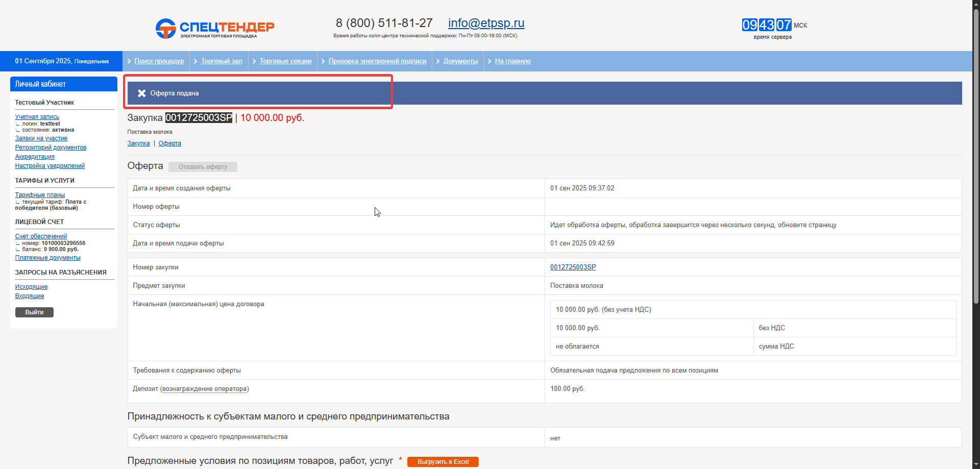This screenshot has width=980, height=469.
Task: Open purchase number 0012725003SP link in table
Action: click(573, 267)
